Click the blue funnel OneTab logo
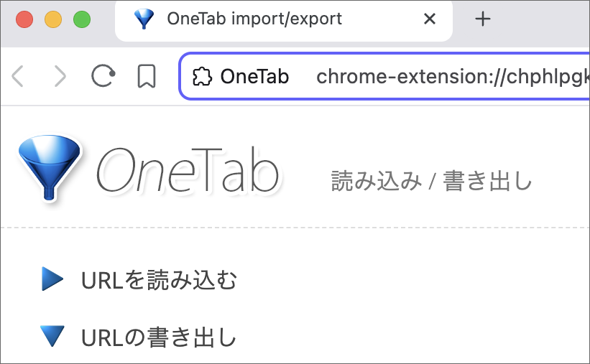 click(50, 167)
